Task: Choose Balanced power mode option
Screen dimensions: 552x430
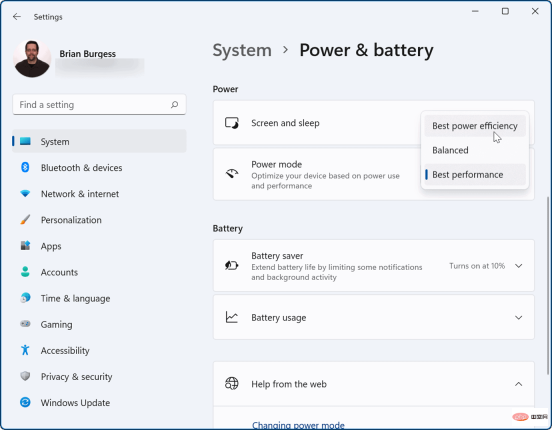Action: [475, 150]
